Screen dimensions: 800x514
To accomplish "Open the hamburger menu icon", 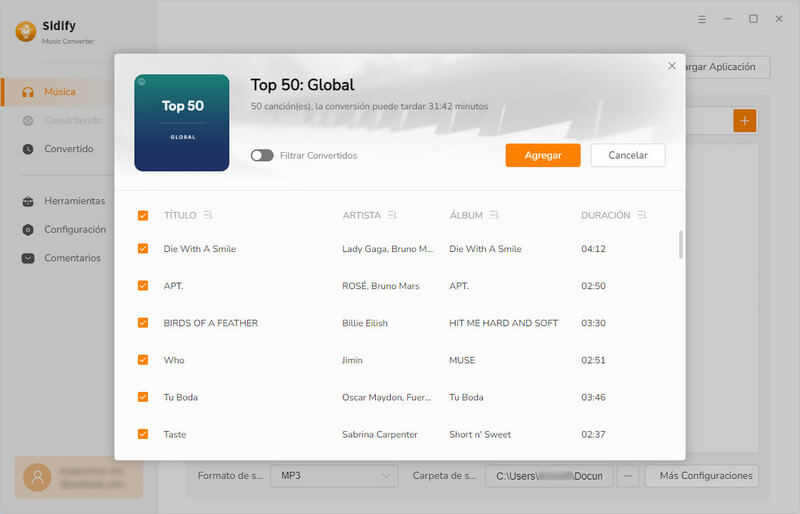I will [x=702, y=19].
